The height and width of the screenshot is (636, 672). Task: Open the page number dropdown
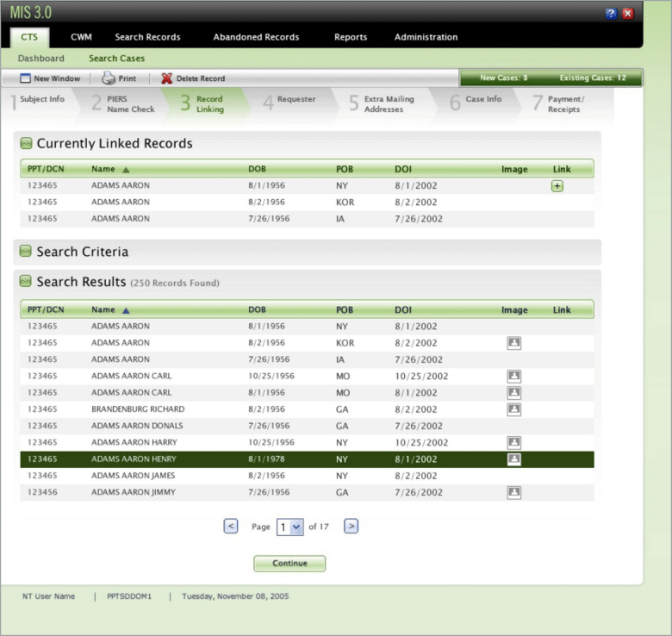297,527
